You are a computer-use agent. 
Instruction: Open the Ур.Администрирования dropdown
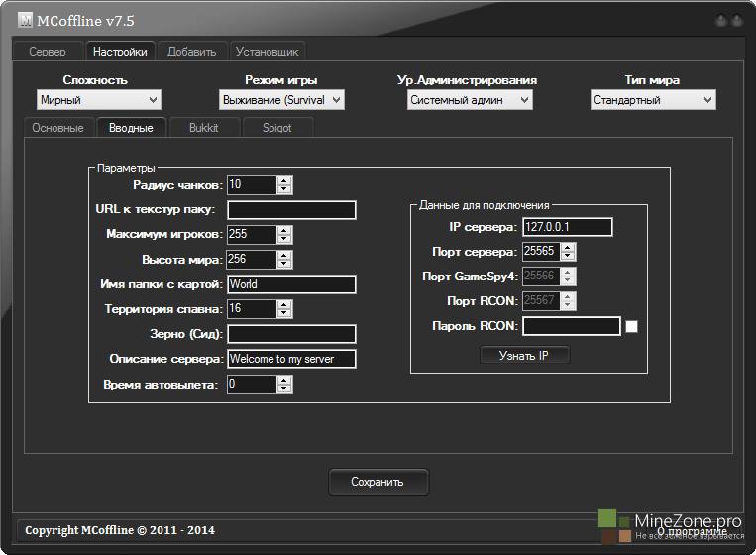pos(470,100)
